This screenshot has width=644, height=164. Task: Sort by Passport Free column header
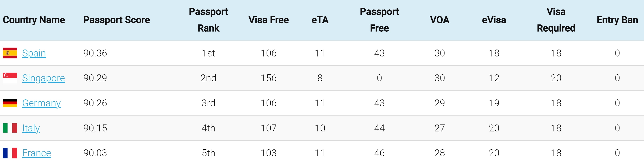pos(379,20)
